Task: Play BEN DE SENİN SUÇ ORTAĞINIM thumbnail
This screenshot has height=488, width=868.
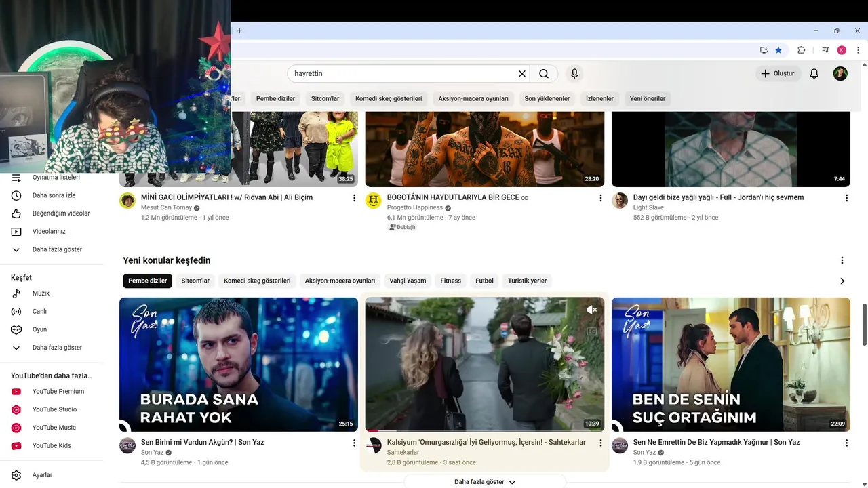Action: tap(731, 365)
